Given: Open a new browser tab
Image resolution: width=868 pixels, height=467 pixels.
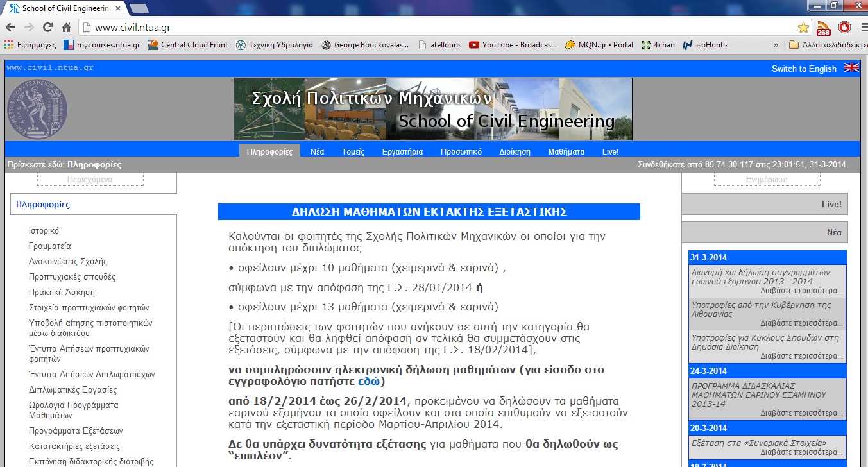Looking at the screenshot, I should pos(139,8).
